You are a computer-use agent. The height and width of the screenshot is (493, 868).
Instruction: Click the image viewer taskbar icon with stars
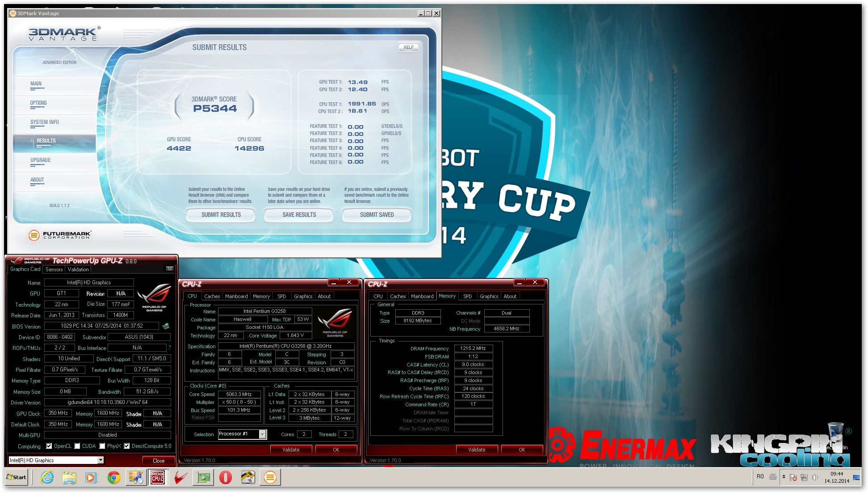(135, 477)
